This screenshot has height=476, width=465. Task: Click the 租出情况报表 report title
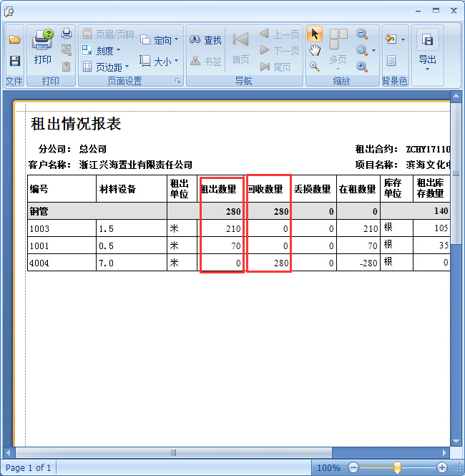(76, 124)
